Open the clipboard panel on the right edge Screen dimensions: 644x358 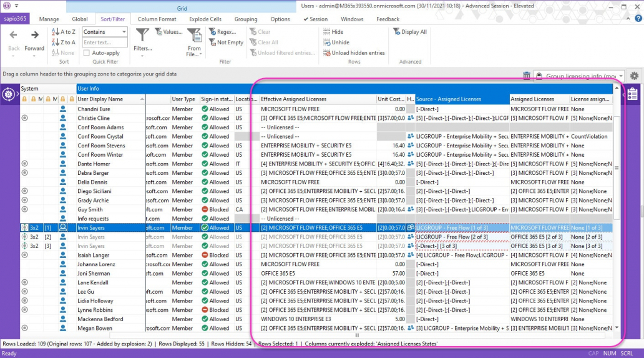(633, 94)
